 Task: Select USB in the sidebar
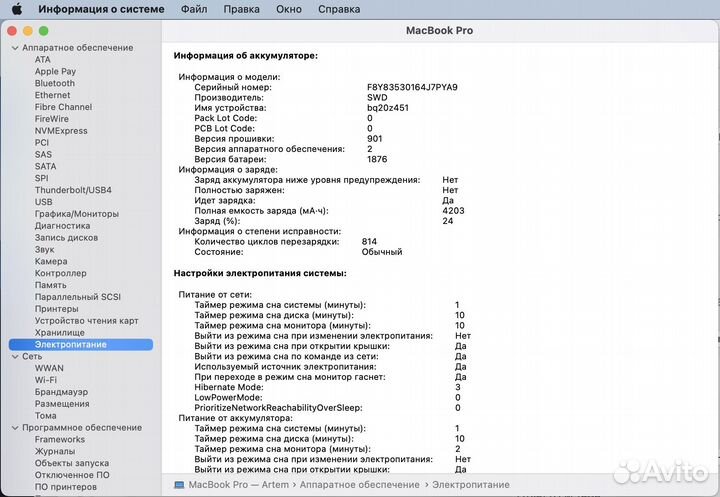click(44, 202)
